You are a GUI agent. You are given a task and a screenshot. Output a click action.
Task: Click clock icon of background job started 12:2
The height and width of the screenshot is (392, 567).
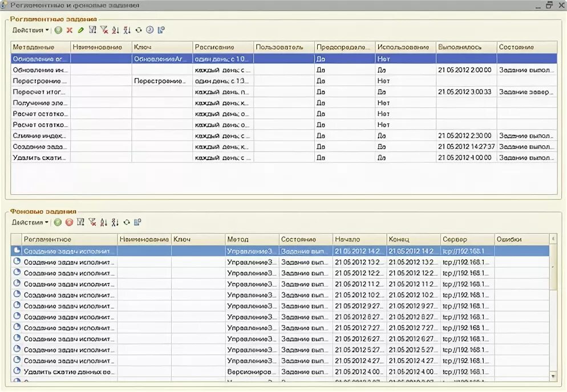coord(17,272)
